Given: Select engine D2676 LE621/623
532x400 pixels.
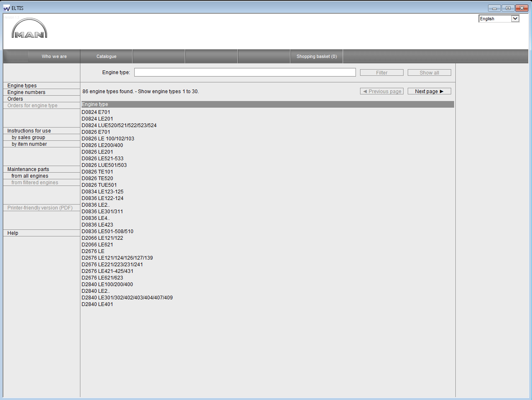Looking at the screenshot, I should coord(102,278).
